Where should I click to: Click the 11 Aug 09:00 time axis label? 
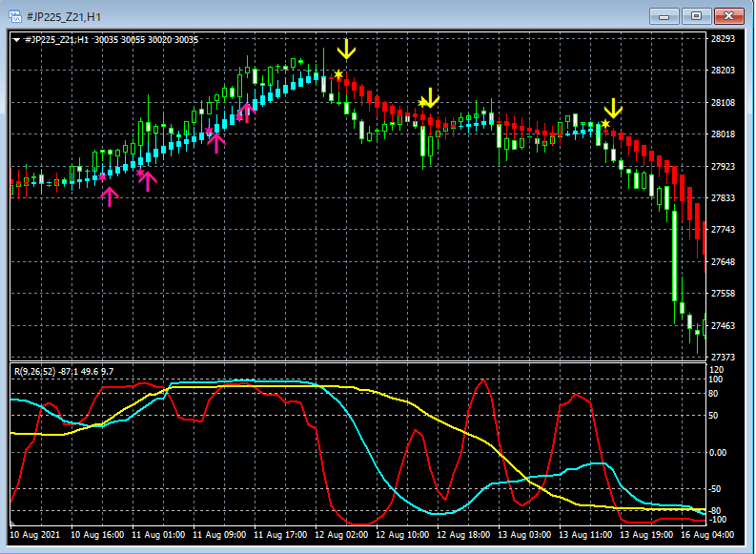pyautogui.click(x=219, y=536)
